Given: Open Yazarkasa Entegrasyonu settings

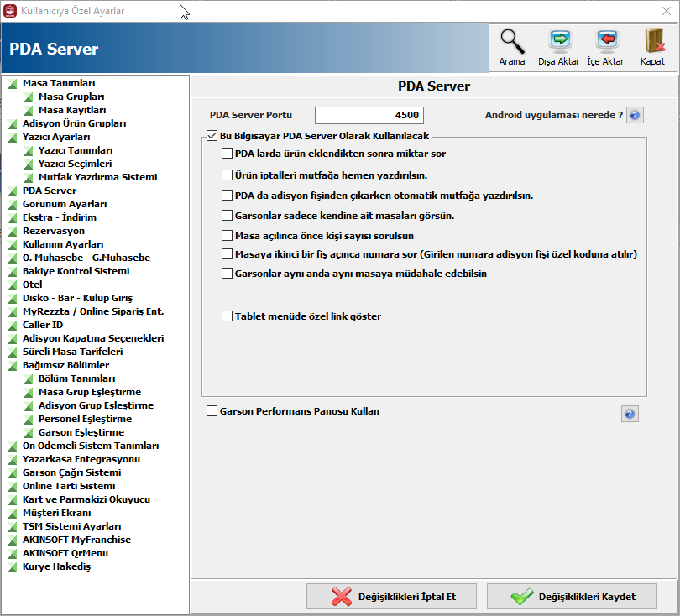Looking at the screenshot, I should [81, 460].
